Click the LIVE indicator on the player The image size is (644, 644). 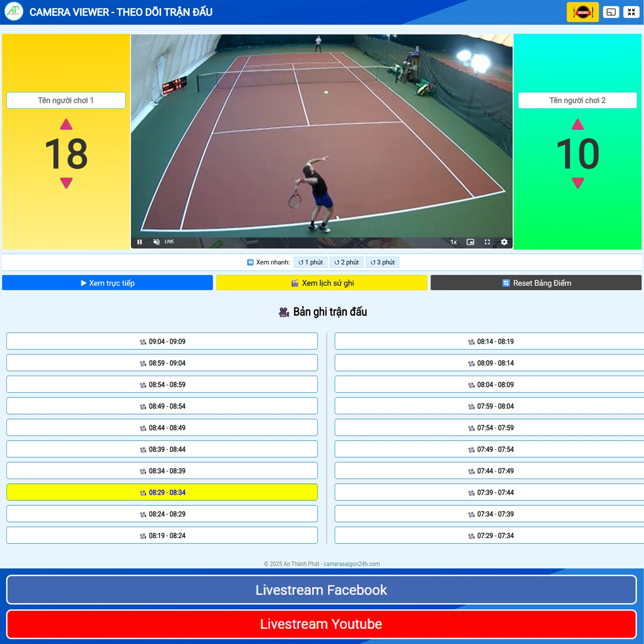click(x=169, y=242)
